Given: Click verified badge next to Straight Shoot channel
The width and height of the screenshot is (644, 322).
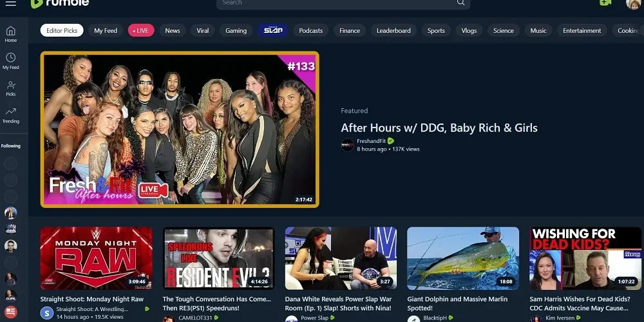Looking at the screenshot, I should coord(147,309).
